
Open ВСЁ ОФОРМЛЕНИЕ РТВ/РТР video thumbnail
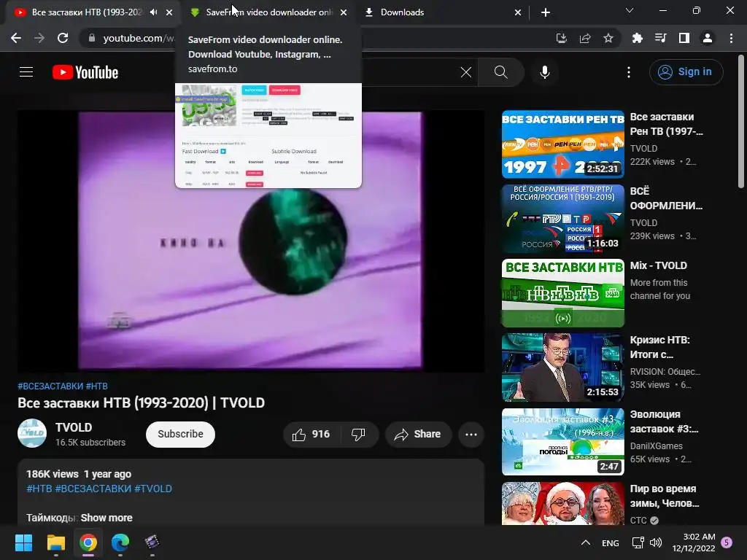pyautogui.click(x=562, y=219)
